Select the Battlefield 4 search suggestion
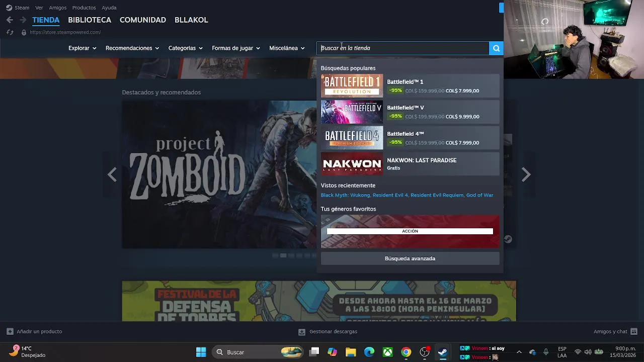 pos(410,138)
